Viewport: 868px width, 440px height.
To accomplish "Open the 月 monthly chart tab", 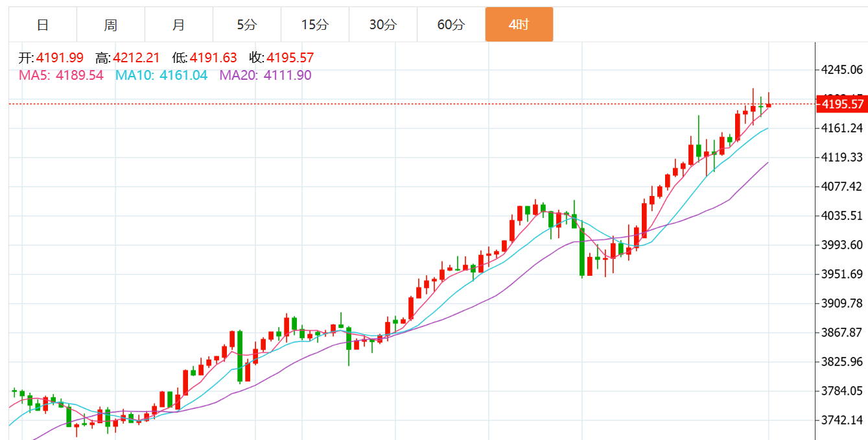I will pos(179,25).
